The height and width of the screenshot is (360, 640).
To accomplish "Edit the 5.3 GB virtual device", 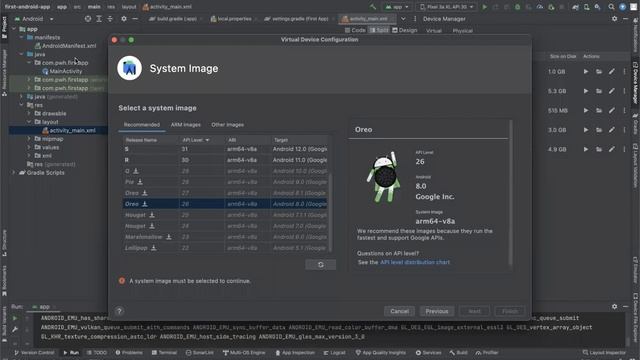I will click(x=611, y=91).
